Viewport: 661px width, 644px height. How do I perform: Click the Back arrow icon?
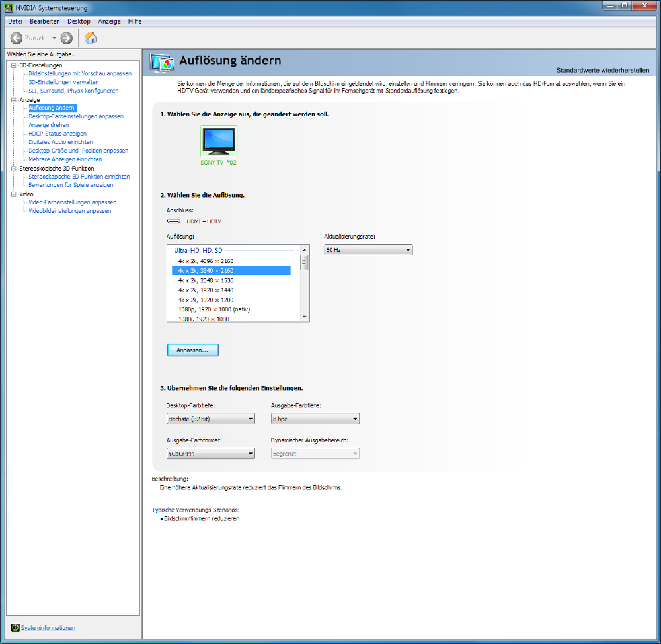(17, 38)
